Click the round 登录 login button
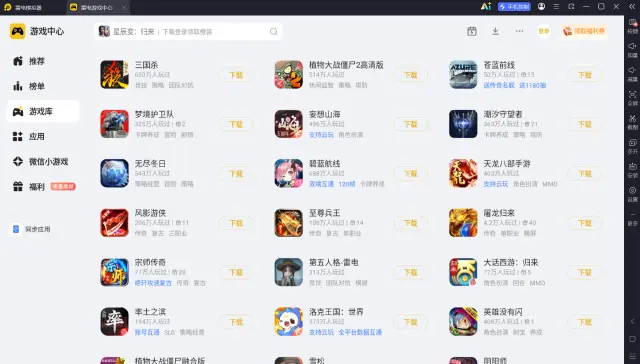This screenshot has width=640, height=364. point(544,31)
